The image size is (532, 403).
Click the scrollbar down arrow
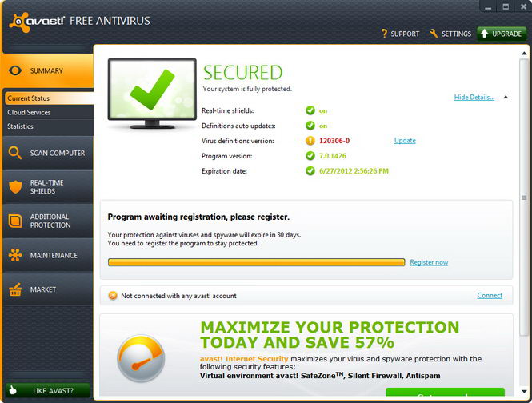(524, 392)
